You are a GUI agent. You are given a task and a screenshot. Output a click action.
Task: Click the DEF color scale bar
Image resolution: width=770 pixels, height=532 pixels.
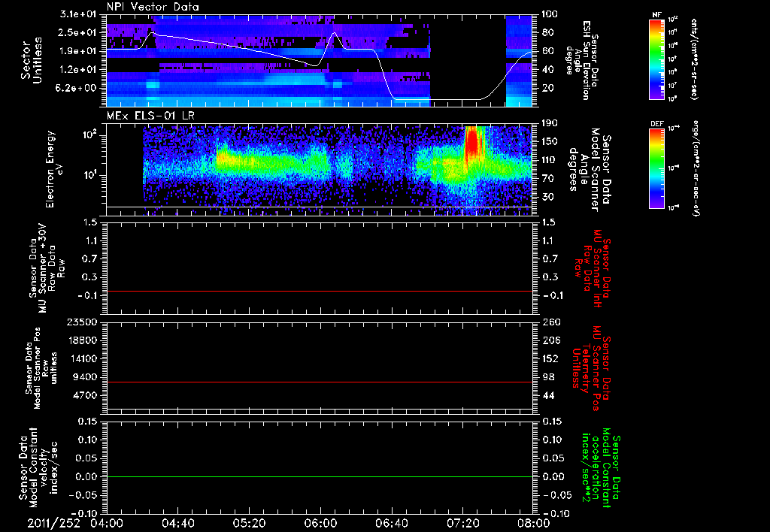[x=657, y=168]
